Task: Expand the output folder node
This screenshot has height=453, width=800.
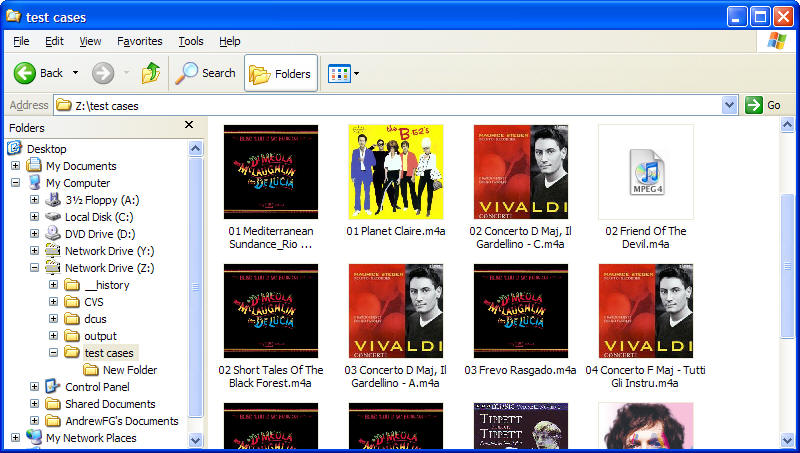Action: click(53, 335)
